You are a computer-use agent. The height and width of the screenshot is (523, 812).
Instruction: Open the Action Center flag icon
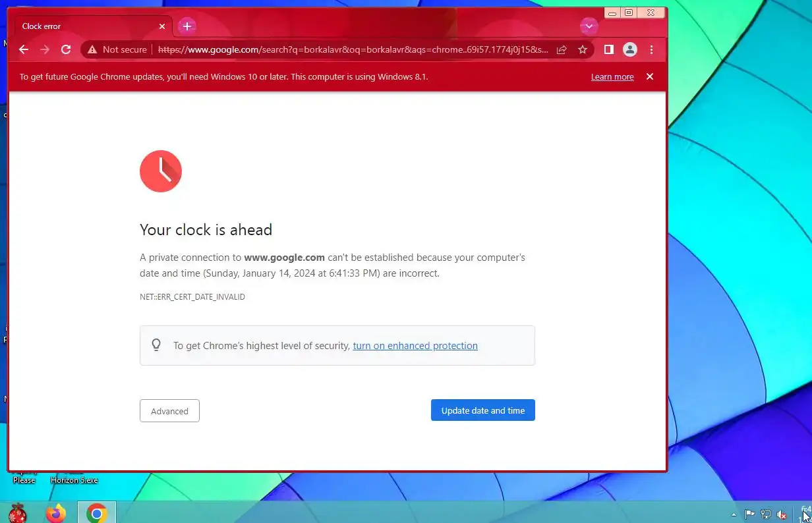coord(750,514)
